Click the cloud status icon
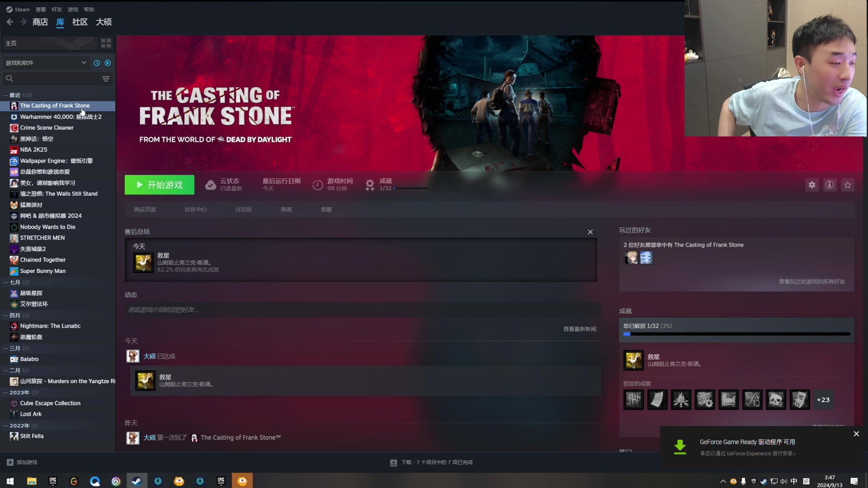 pyautogui.click(x=211, y=185)
